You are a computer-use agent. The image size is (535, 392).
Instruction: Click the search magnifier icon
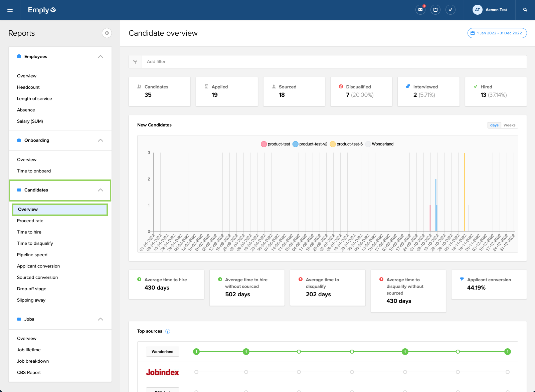pos(525,10)
